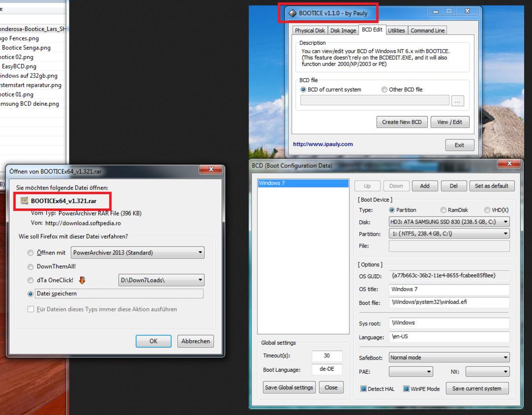Image resolution: width=532 pixels, height=415 pixels.
Task: Switch to the Physical Disk tab
Action: (x=310, y=30)
